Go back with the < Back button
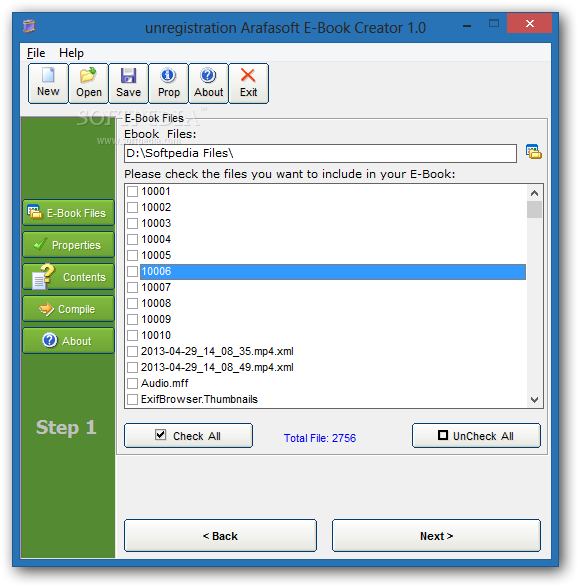The height and width of the screenshot is (587, 579). (x=220, y=536)
